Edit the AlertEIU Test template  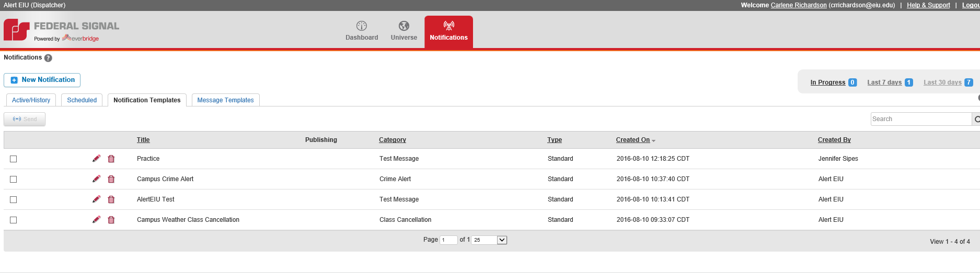coord(96,199)
